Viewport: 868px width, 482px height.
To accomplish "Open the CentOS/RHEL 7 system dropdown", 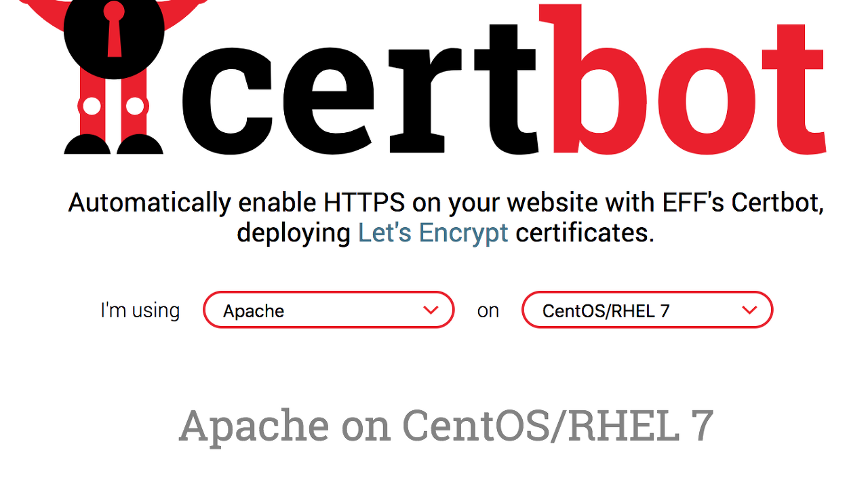I will point(648,310).
